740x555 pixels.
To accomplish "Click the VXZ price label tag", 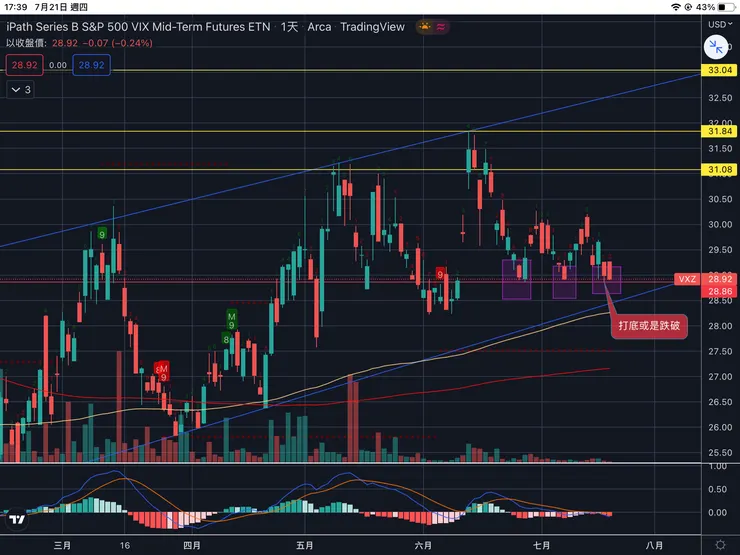I will coord(687,279).
